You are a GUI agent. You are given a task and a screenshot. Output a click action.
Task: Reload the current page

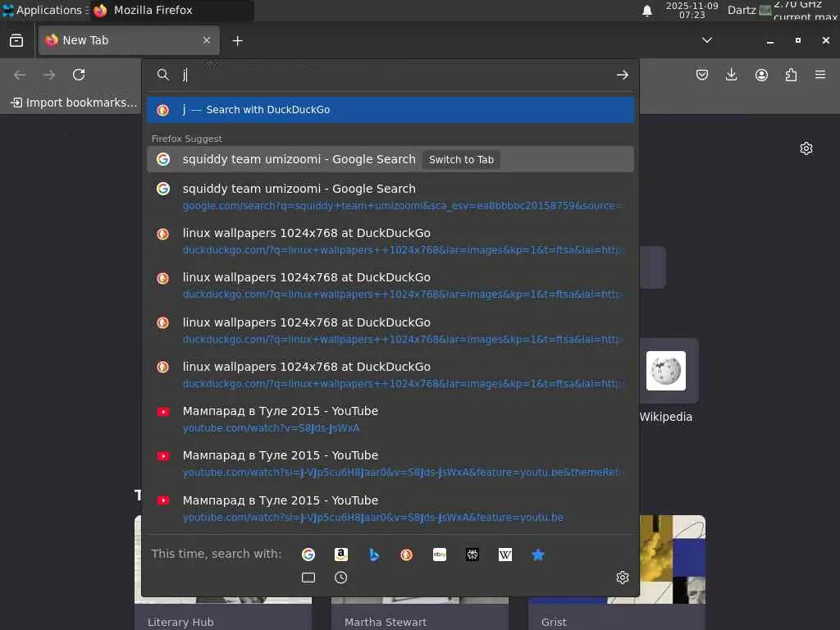[x=79, y=75]
